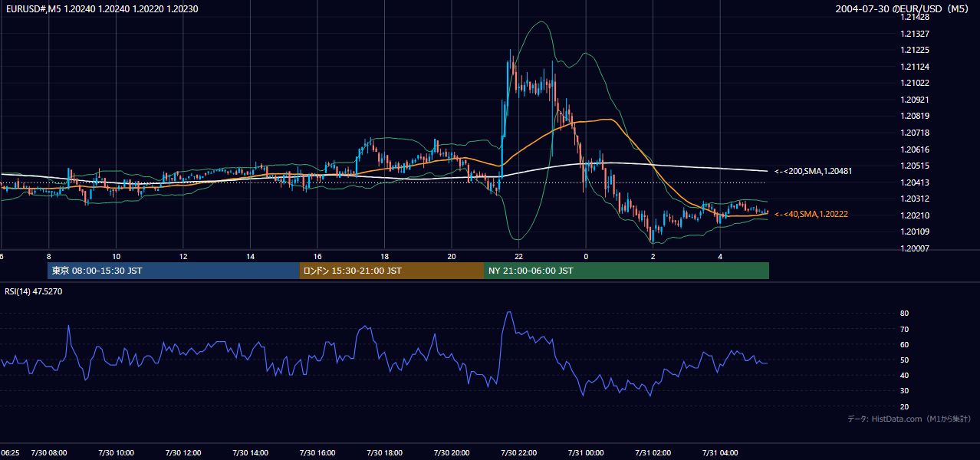Click hour tick 8 under the price chart
Viewport: 980px width, 460px height.
pos(49,256)
